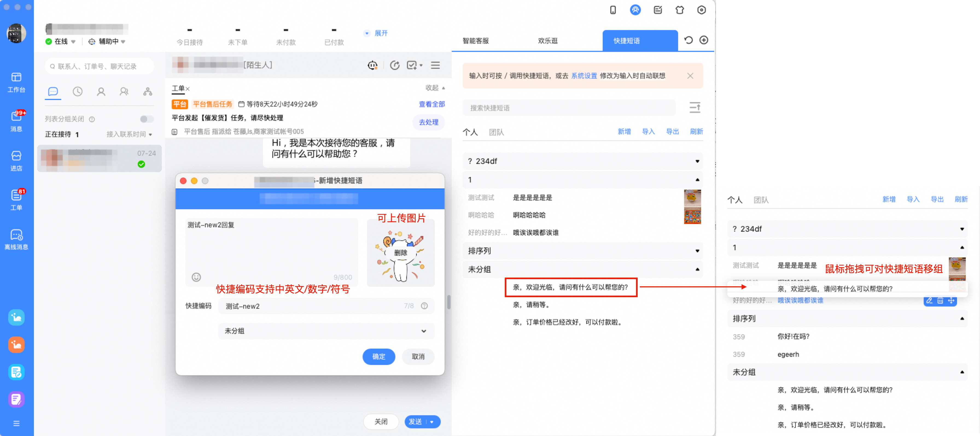This screenshot has height=436, width=980.
Task: Select the recent history clock icon
Action: point(78,91)
